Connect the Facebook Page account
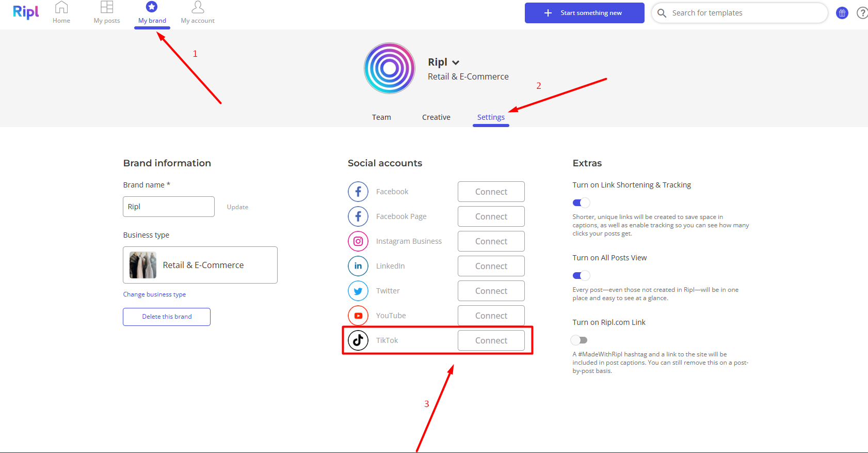The image size is (868, 453). (x=491, y=216)
